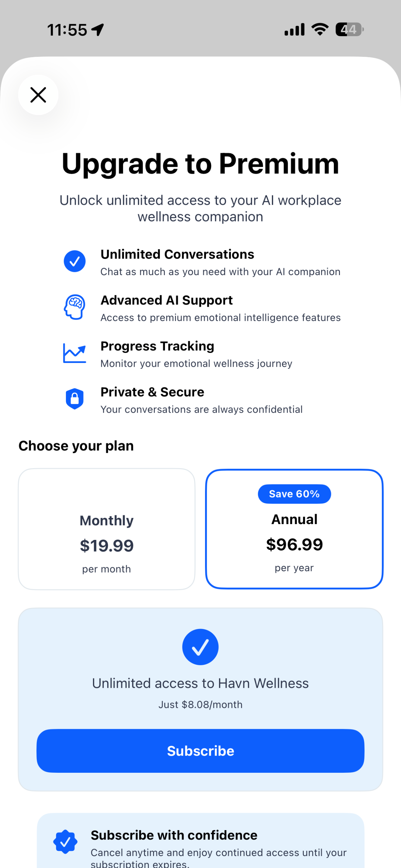The height and width of the screenshot is (868, 401).
Task: Tap the Private & Secure shield icon
Action: (x=75, y=398)
